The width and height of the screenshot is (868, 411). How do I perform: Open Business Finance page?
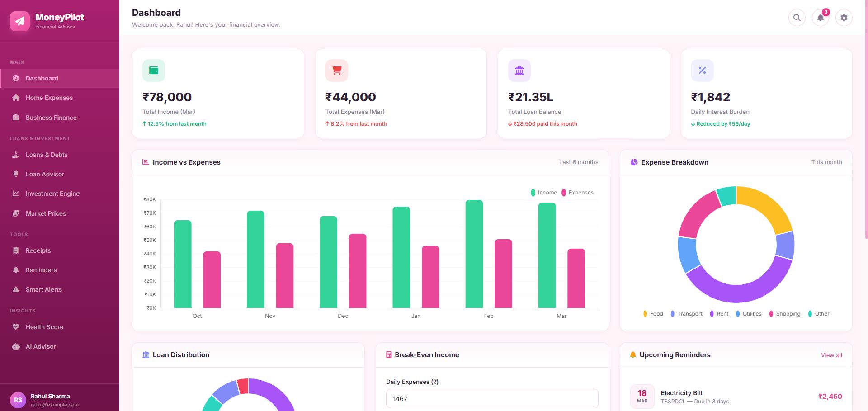click(x=60, y=118)
